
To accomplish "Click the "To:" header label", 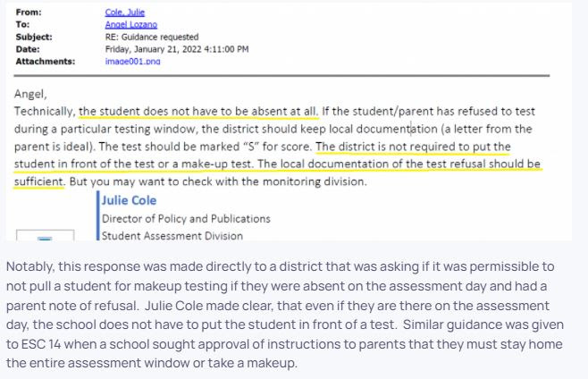I will tap(22, 25).
